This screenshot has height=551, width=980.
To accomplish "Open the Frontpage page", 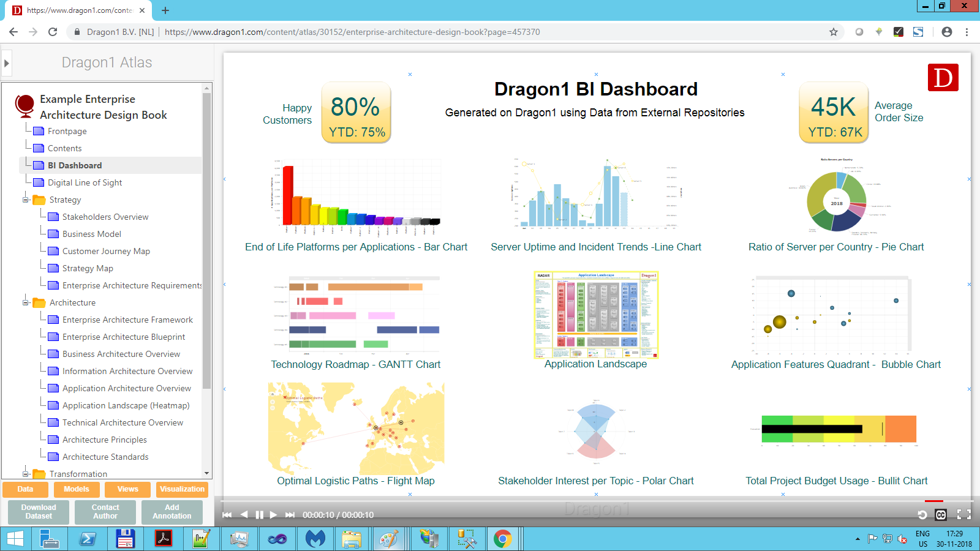I will pyautogui.click(x=67, y=131).
